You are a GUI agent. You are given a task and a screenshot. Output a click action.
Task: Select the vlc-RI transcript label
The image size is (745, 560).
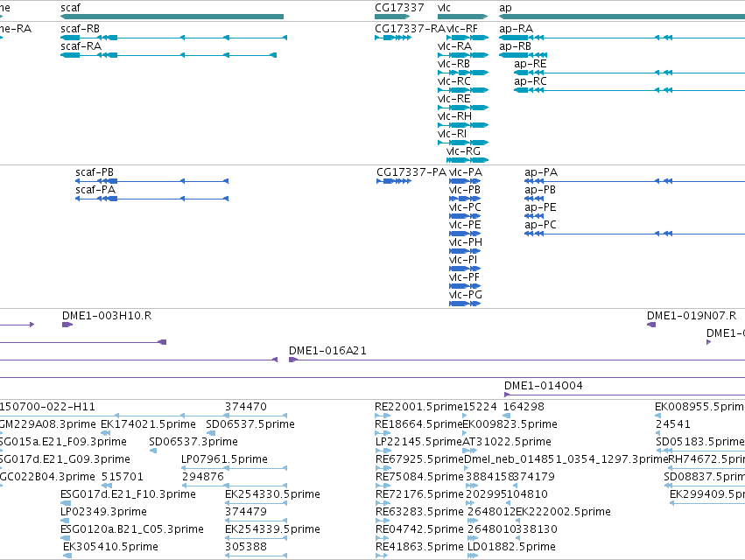click(453, 134)
